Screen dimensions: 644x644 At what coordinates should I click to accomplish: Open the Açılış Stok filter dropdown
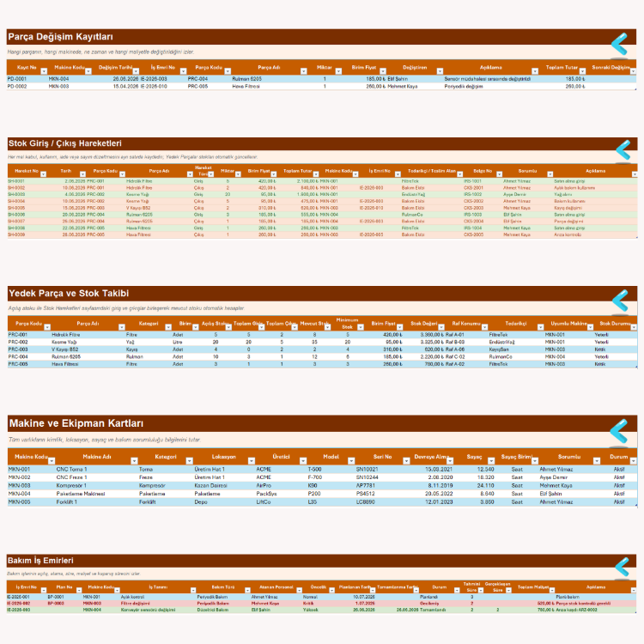pos(228,327)
